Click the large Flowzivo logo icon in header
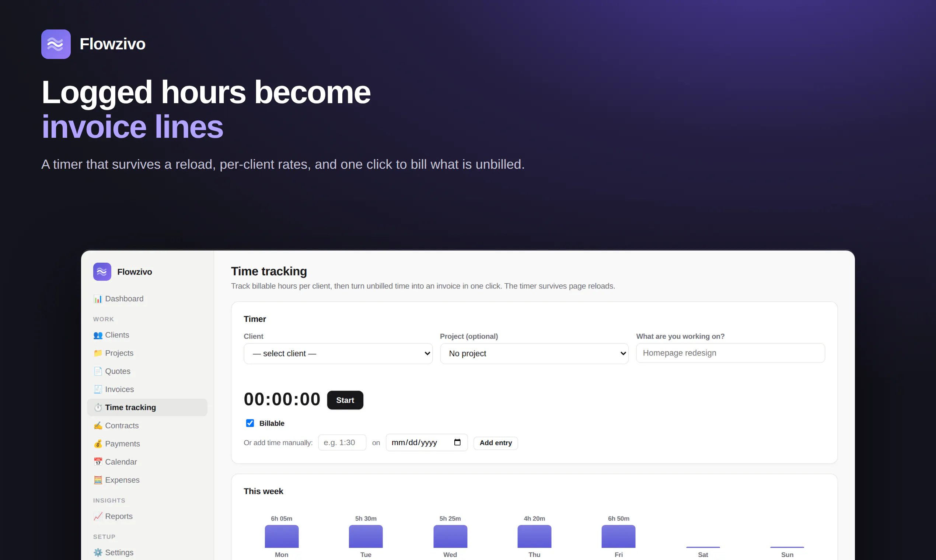936x560 pixels. (x=56, y=44)
